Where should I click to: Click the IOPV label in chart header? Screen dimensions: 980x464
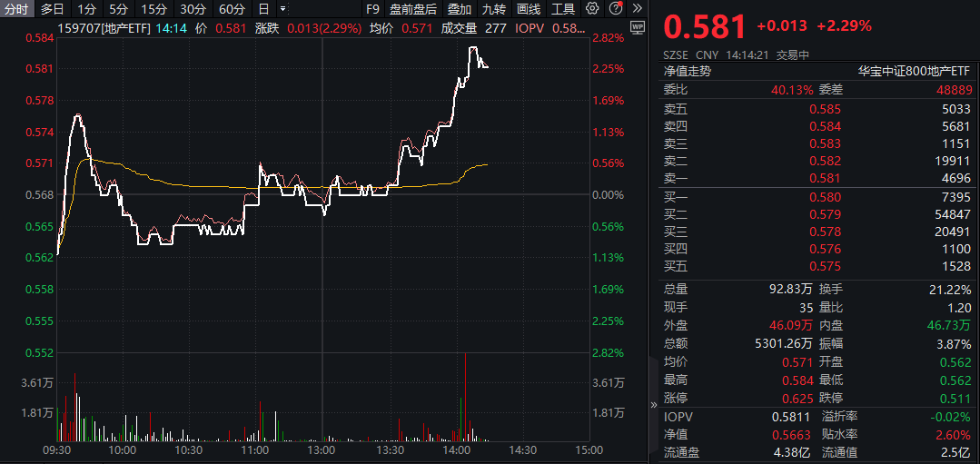[x=529, y=28]
